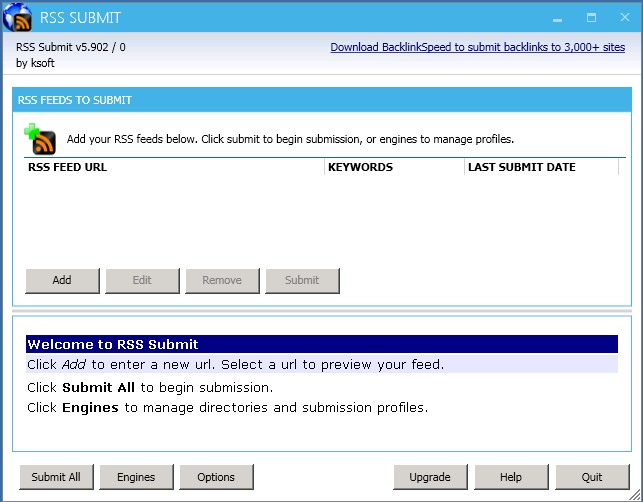643x502 pixels.
Task: Quit the application
Action: pyautogui.click(x=592, y=477)
